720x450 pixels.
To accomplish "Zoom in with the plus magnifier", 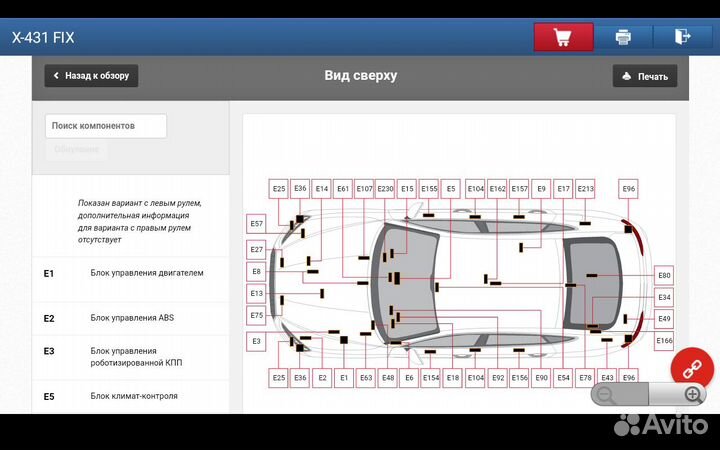I will (x=692, y=394).
